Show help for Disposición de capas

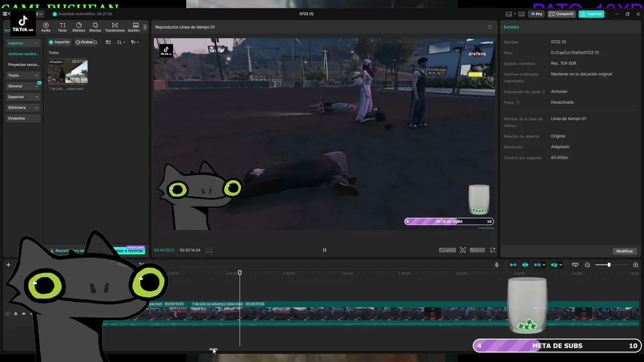(x=543, y=92)
